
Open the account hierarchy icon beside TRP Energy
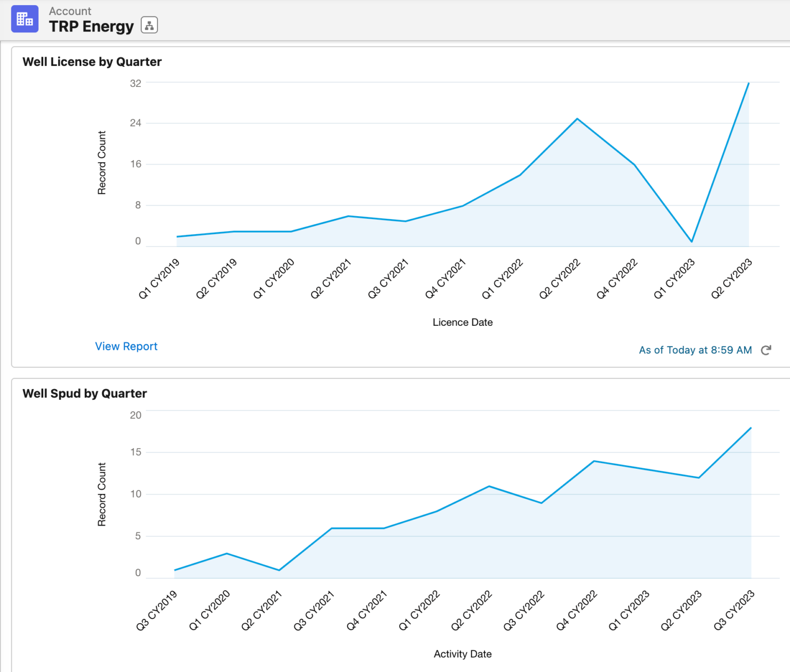coord(149,25)
